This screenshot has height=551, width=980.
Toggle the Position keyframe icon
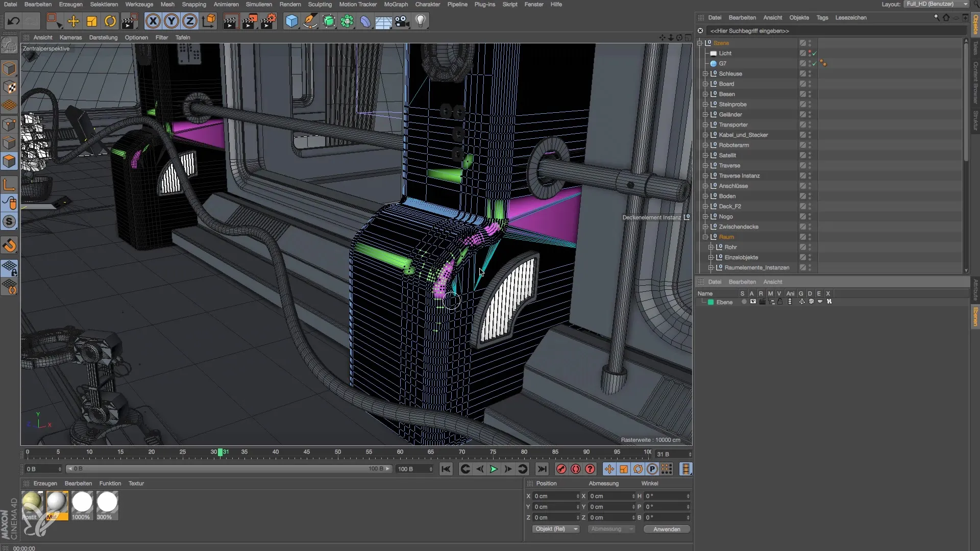(609, 469)
